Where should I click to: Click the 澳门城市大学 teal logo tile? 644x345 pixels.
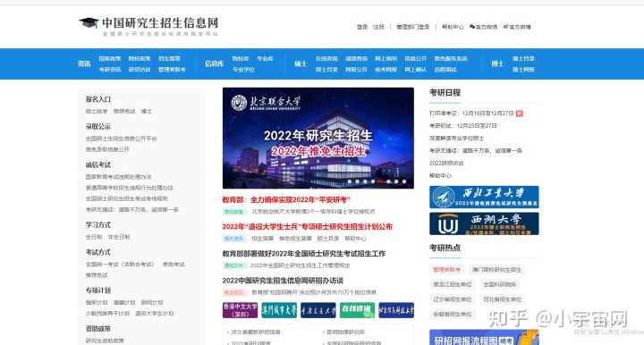click(279, 310)
